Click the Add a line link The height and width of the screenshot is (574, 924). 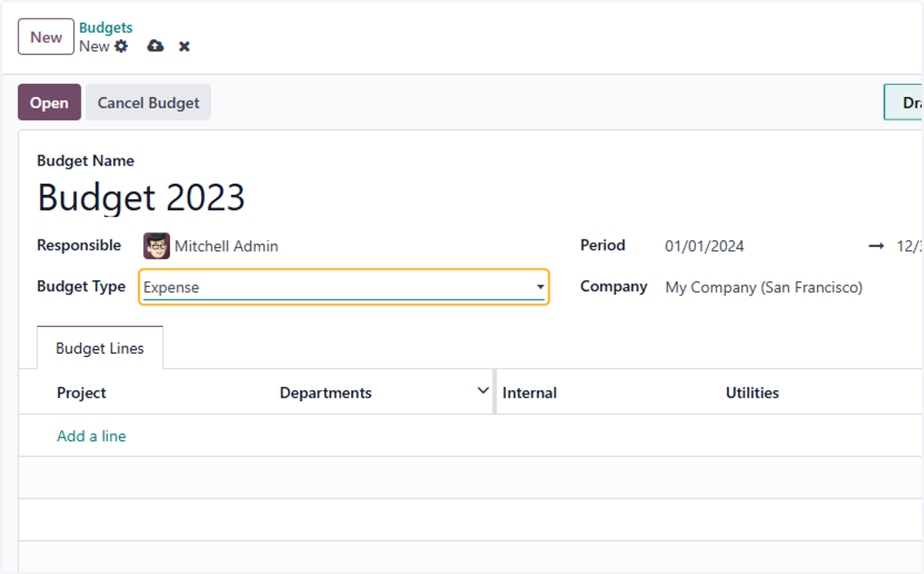(91, 436)
